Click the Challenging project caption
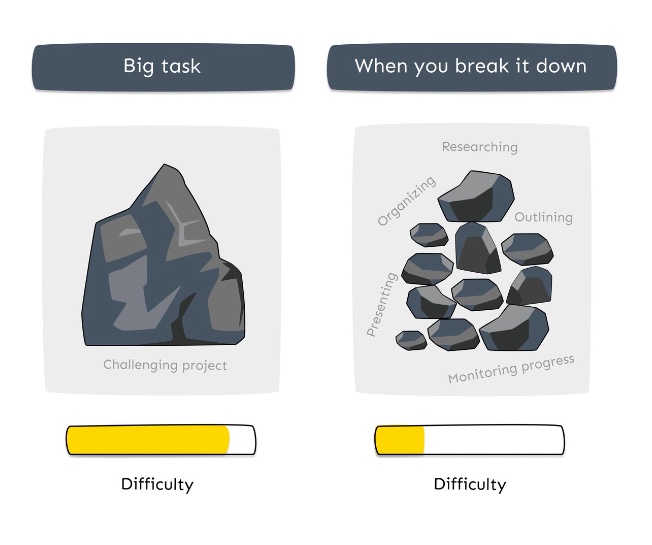This screenshot has height=545, width=652. (165, 365)
